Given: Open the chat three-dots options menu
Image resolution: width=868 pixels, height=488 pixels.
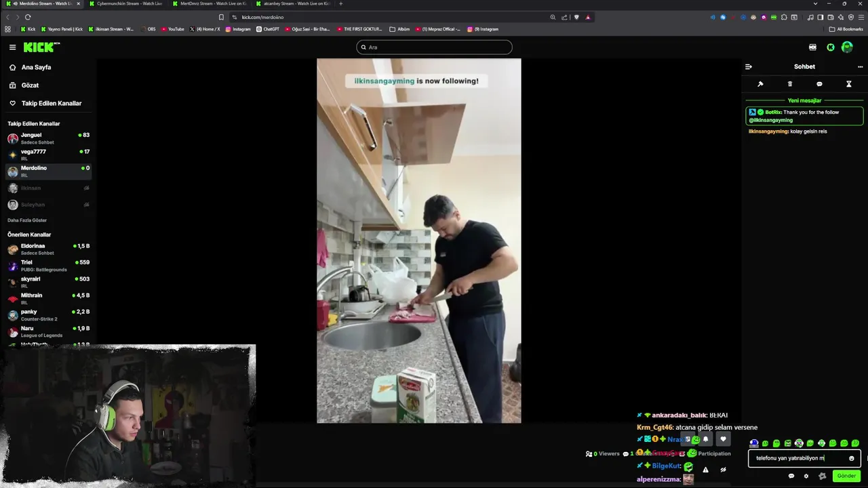Looking at the screenshot, I should (860, 66).
